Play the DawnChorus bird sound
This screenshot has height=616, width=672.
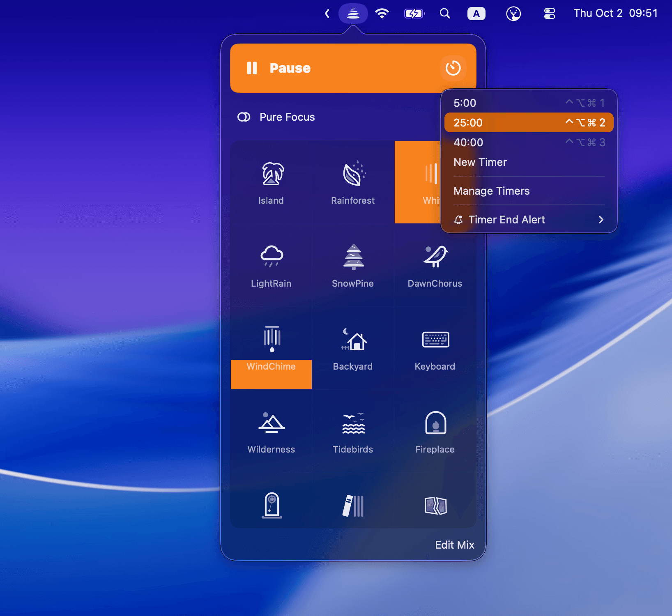pos(435,266)
